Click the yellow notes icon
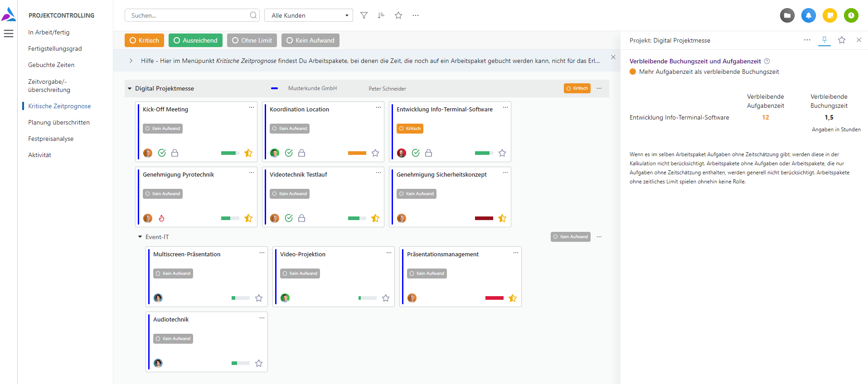868x384 pixels. [x=829, y=15]
